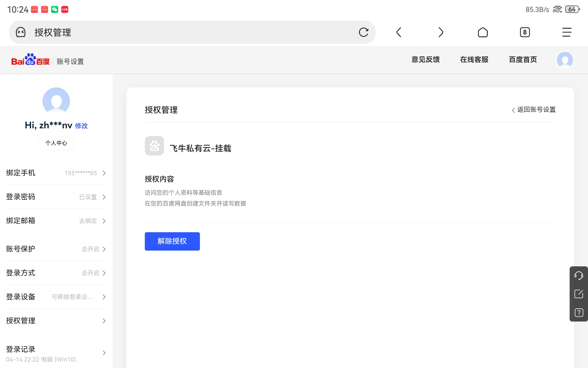This screenshot has height=368, width=588.
Task: Click the large profile avatar in sidebar
Action: coord(56,101)
